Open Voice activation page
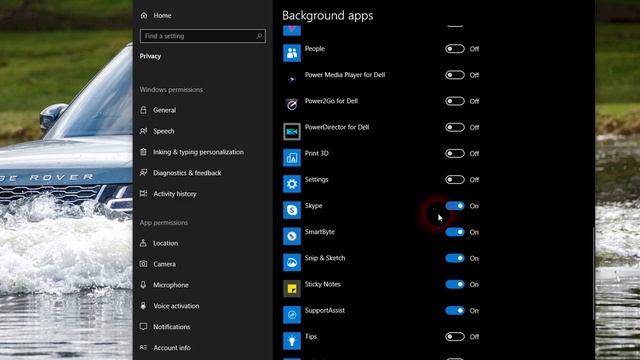This screenshot has height=360, width=640. point(176,306)
